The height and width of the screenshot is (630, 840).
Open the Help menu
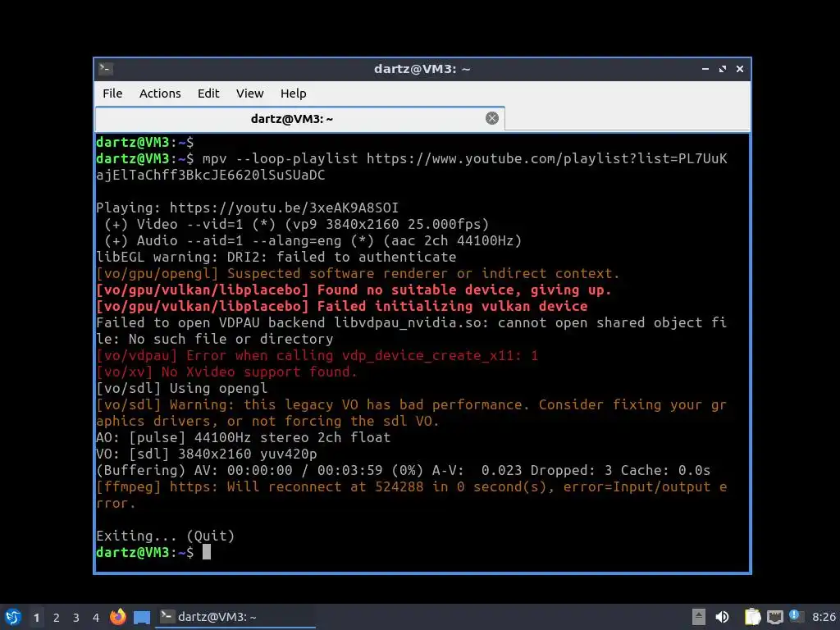point(293,94)
